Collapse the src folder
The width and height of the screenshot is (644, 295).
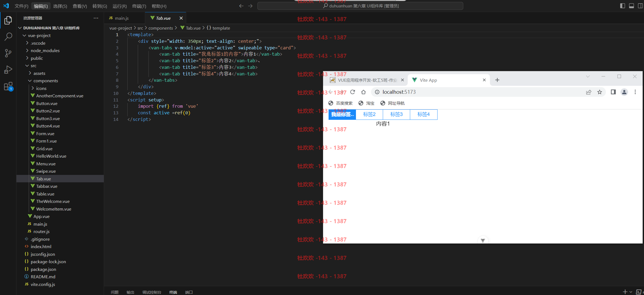(27, 66)
